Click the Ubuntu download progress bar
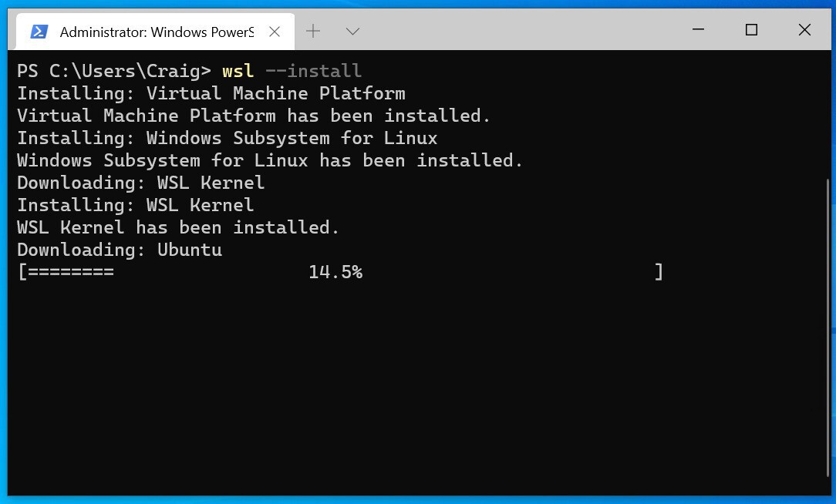Viewport: 836px width, 504px height. click(x=339, y=272)
